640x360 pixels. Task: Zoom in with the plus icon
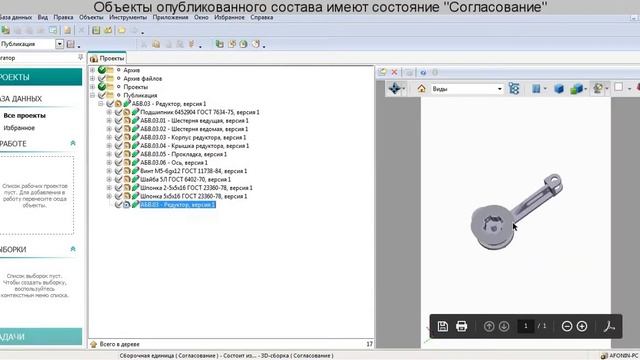point(582,326)
